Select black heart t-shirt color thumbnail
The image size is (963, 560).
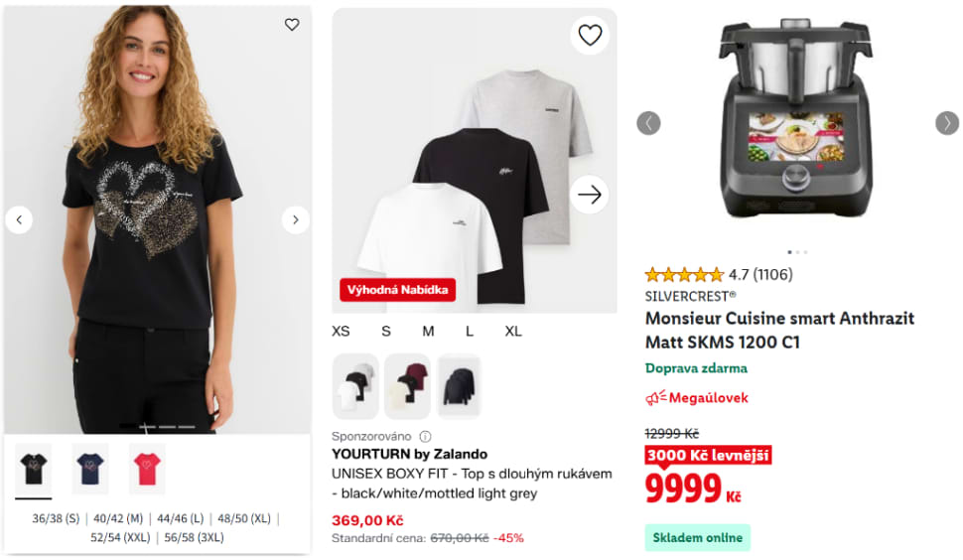coord(33,469)
